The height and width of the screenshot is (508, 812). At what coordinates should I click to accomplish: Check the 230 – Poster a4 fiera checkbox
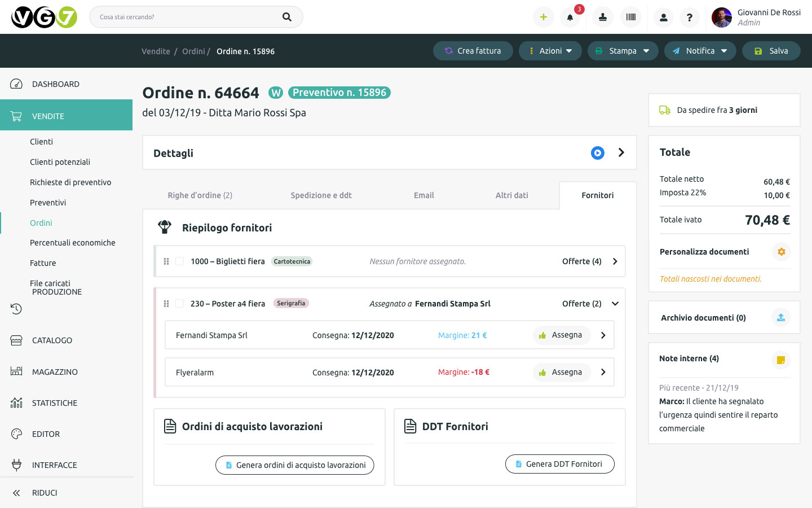coord(179,304)
